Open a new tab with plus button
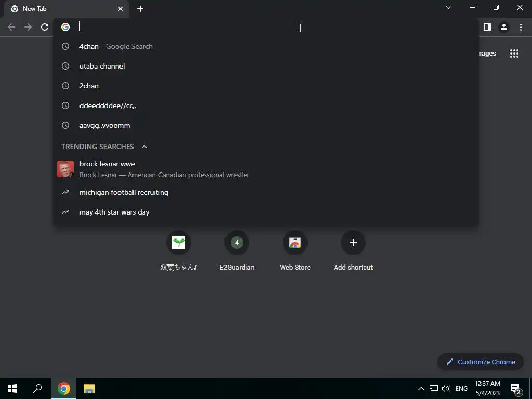Image resolution: width=532 pixels, height=399 pixels. [140, 9]
